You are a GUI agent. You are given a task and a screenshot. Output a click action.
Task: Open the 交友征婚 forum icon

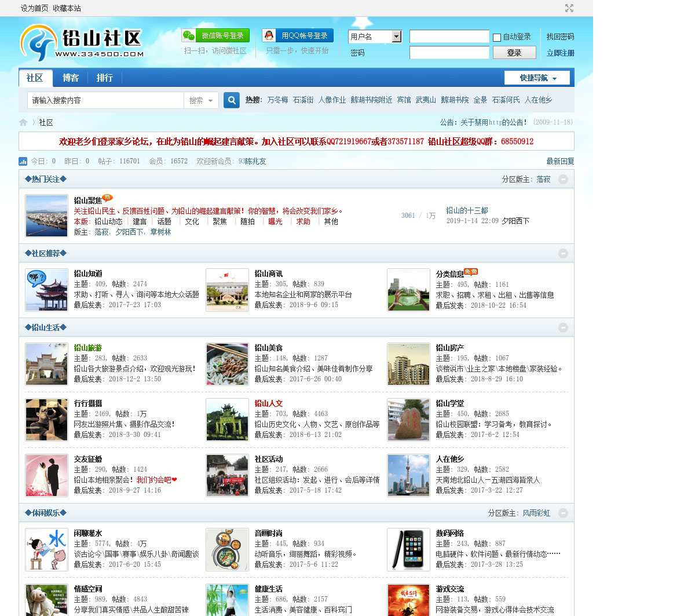[46, 475]
